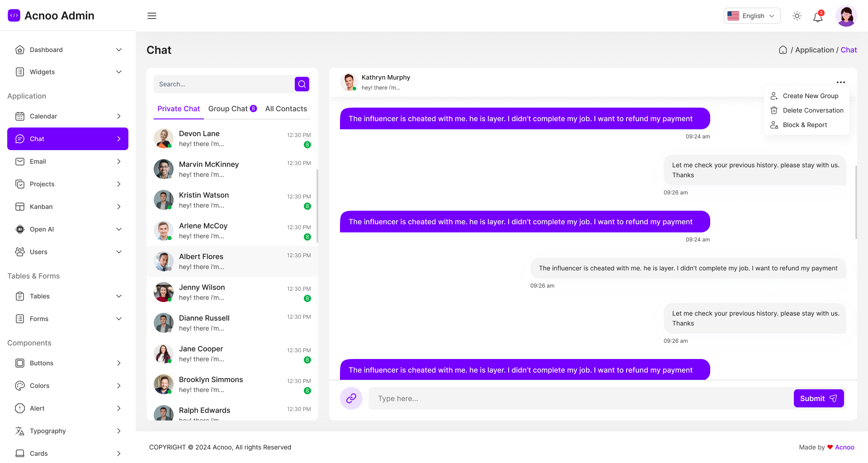This screenshot has width=868, height=463.
Task: Click the Kanban board sidebar icon
Action: 20,207
